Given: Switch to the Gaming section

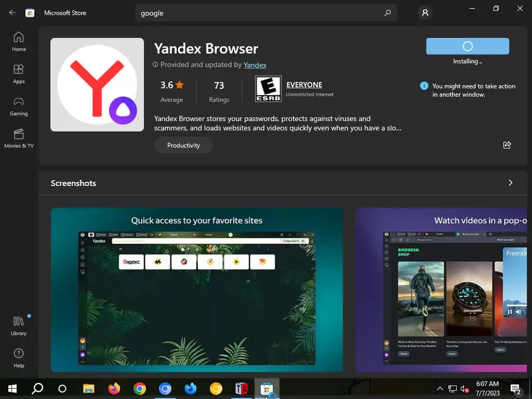Looking at the screenshot, I should 19,106.
